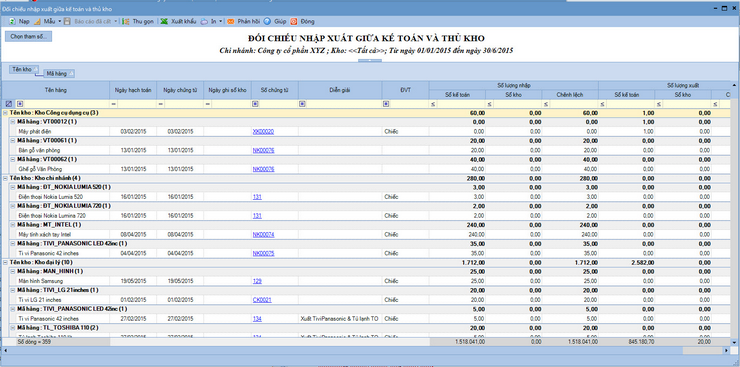Viewport: 740px width, 367px height.
Task: Click the Diễn giải filter input field
Action: pos(344,104)
